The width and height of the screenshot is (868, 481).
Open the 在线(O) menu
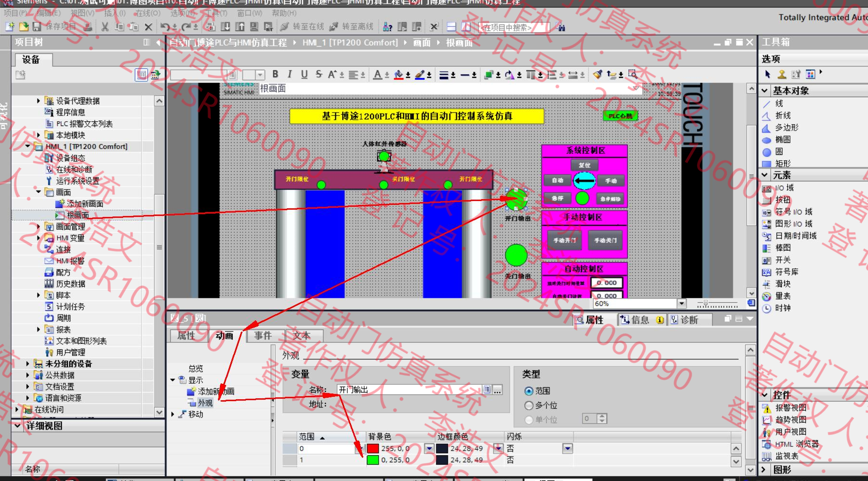click(x=148, y=13)
